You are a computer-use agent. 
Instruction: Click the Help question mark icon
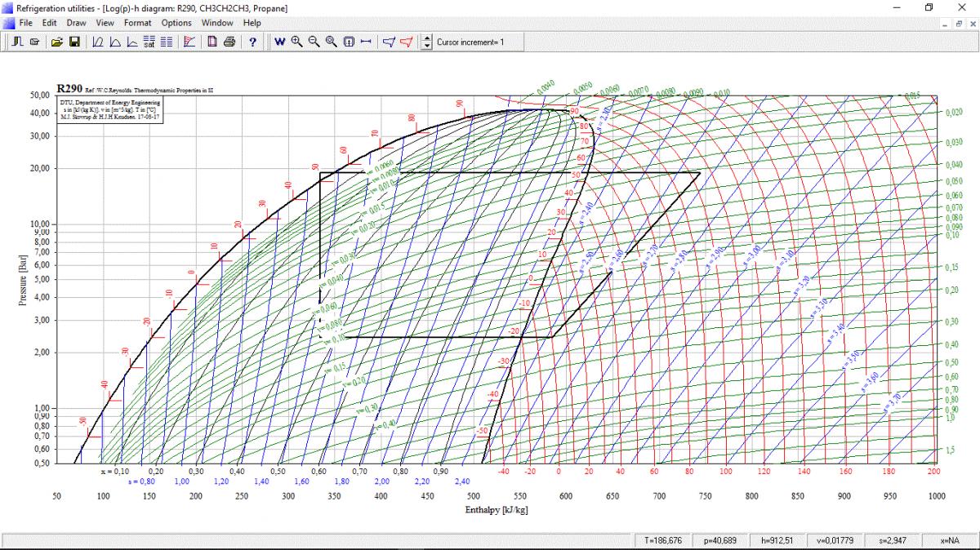tap(253, 42)
